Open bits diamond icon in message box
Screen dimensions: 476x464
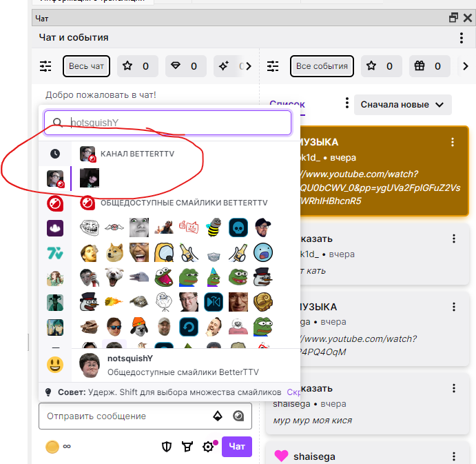coord(218,416)
